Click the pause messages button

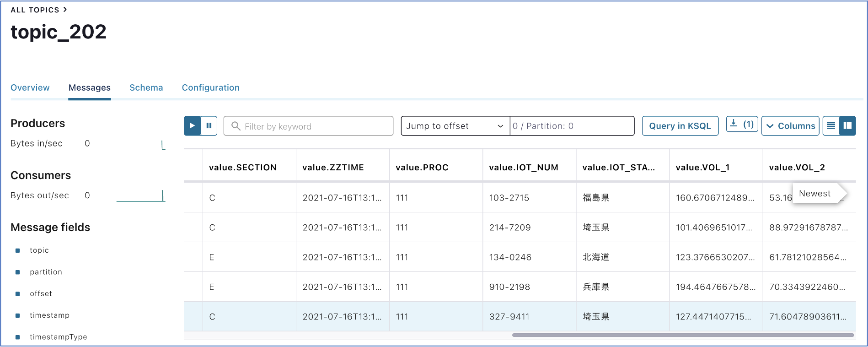[x=209, y=126]
